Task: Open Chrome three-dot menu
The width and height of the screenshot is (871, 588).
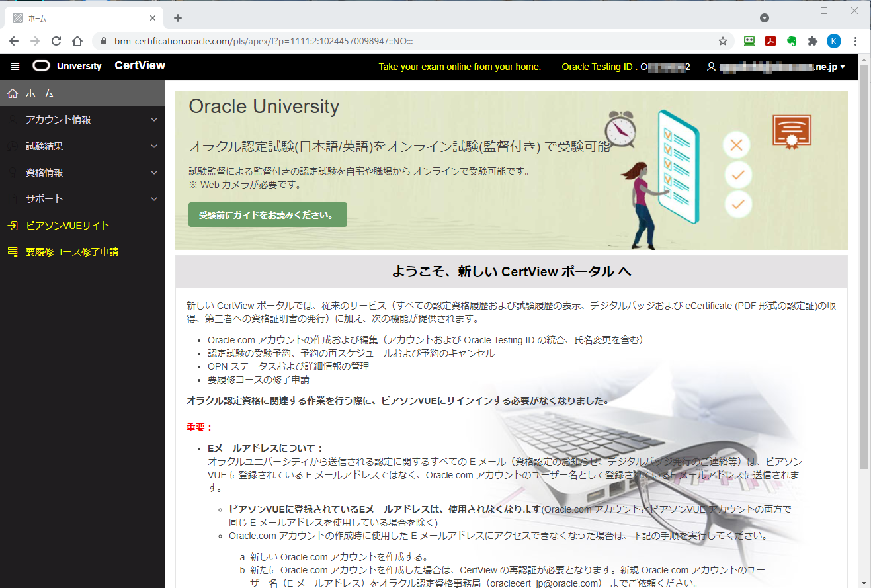Action: [x=855, y=41]
